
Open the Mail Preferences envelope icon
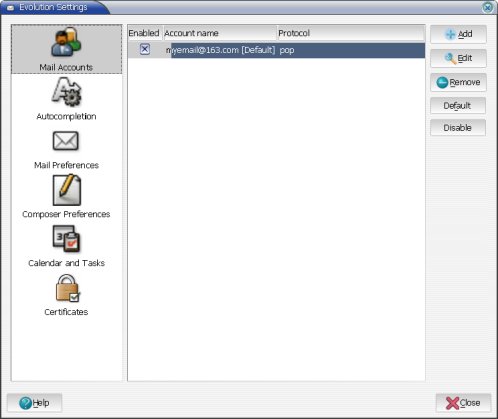[x=66, y=141]
